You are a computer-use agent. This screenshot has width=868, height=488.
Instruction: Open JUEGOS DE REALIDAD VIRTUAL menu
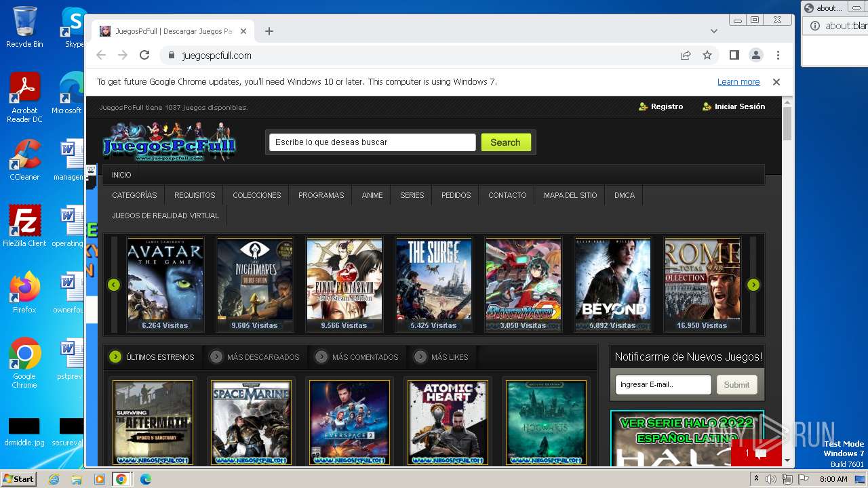coord(165,216)
